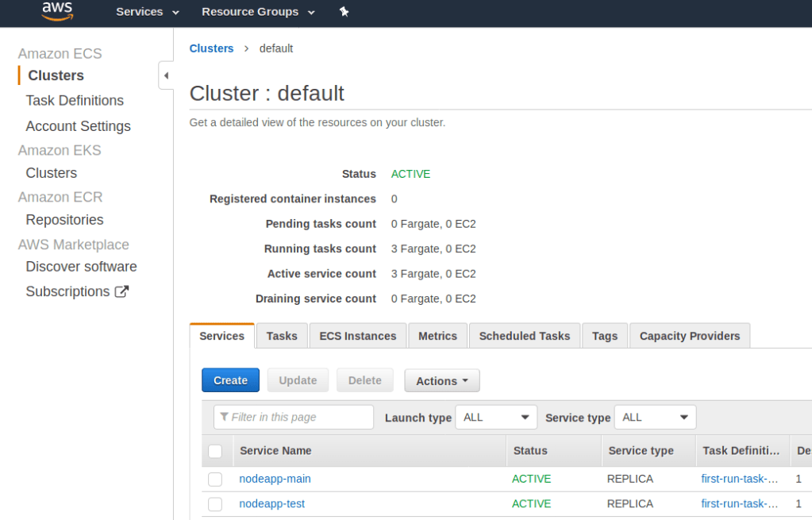
Task: Select the nodeapp-main row checkbox
Action: coord(215,480)
